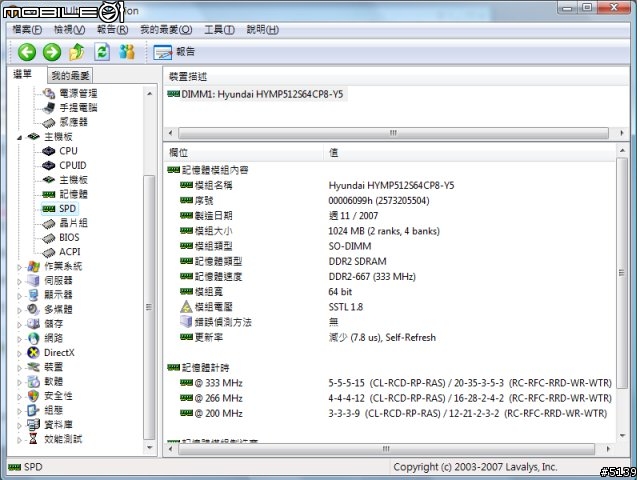Open the 檔案(F) menu

pos(27,30)
